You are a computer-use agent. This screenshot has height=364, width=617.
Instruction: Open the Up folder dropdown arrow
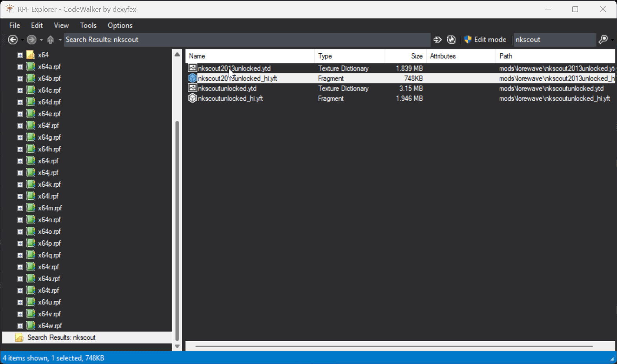(60, 40)
